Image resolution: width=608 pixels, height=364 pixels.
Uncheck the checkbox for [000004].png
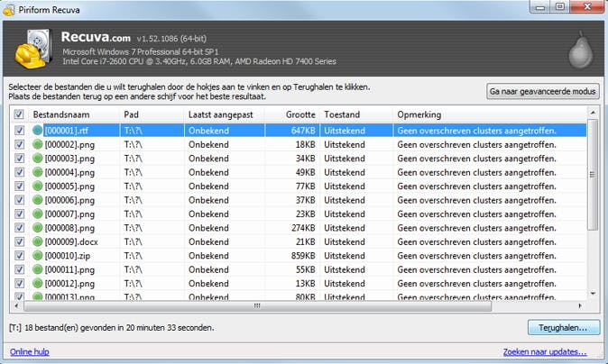click(19, 172)
